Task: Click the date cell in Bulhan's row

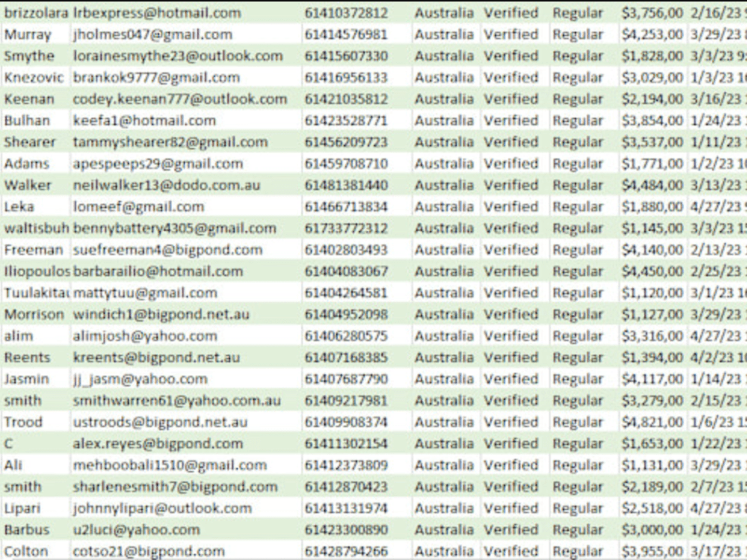Action: pyautogui.click(x=717, y=121)
